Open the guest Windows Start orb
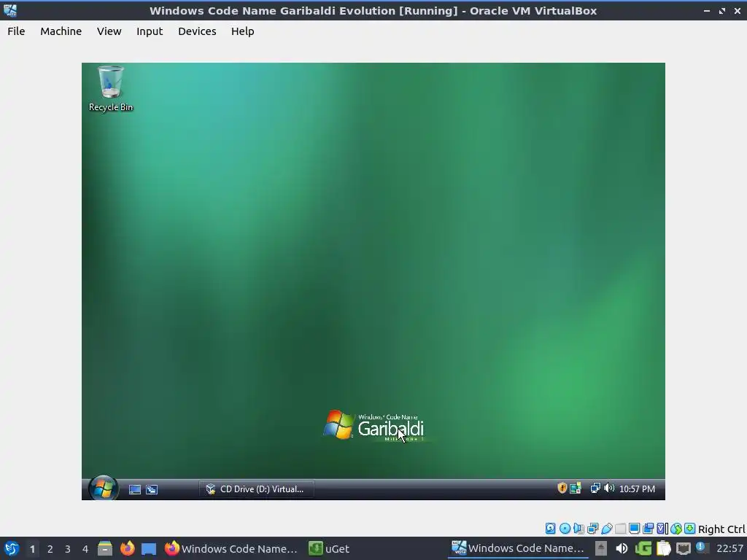This screenshot has width=747, height=560. (103, 488)
